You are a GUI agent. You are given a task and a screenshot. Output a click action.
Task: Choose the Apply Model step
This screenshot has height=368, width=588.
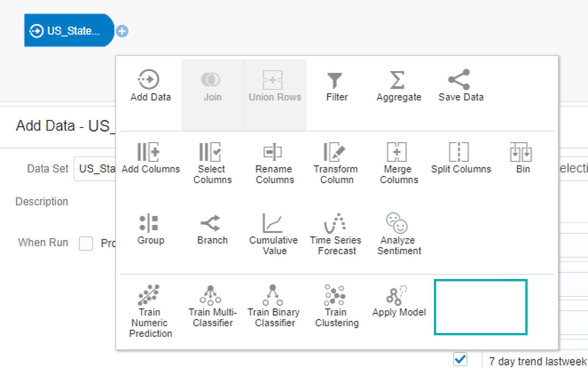click(x=399, y=301)
